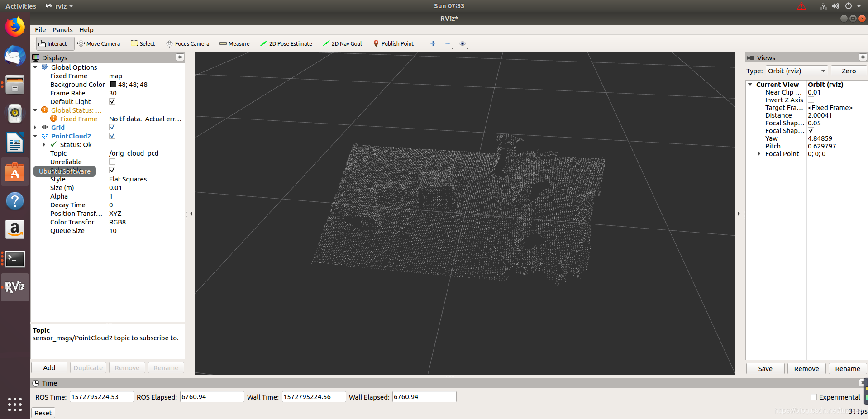Open rviz application menu in top bar
The width and height of the screenshot is (868, 419).
[x=60, y=6]
